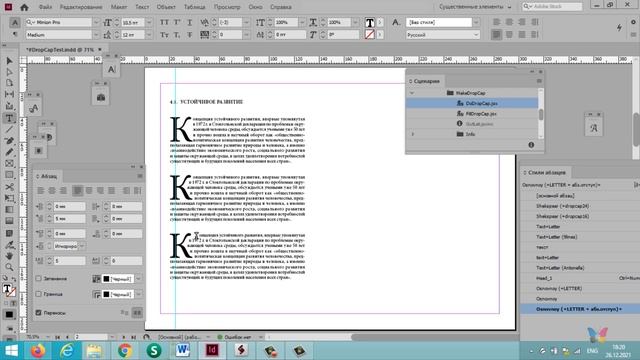Uncheck the Переносы hyphenation checkbox
The width and height of the screenshot is (640, 360).
(x=39, y=313)
